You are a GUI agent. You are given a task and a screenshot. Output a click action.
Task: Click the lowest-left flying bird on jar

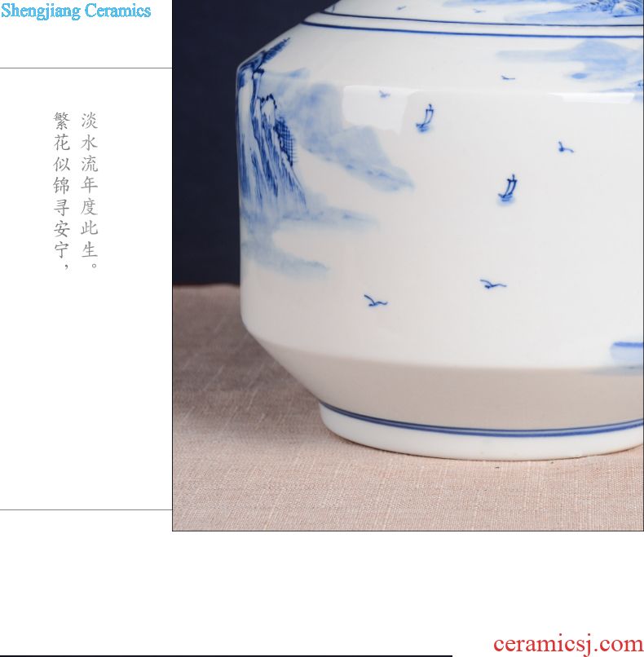(376, 301)
